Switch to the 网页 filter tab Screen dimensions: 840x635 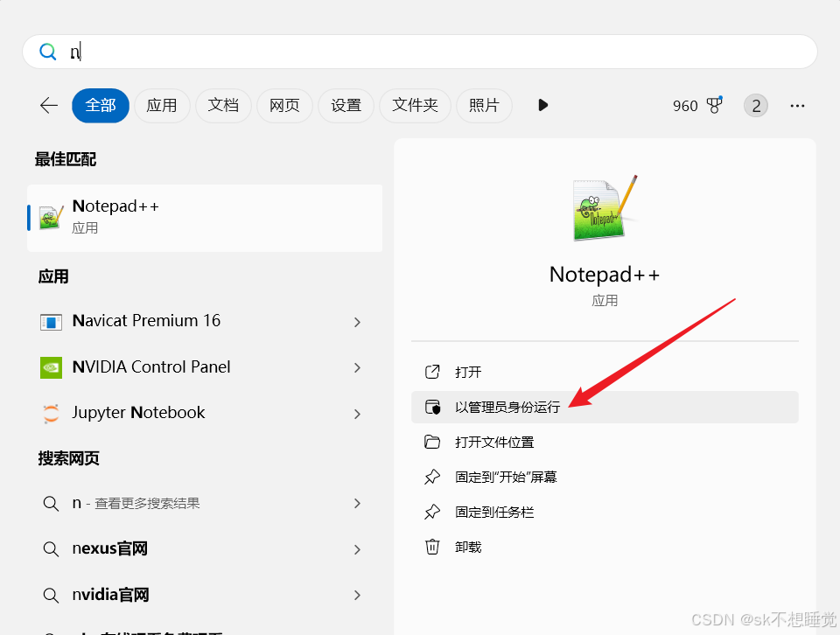pos(284,106)
